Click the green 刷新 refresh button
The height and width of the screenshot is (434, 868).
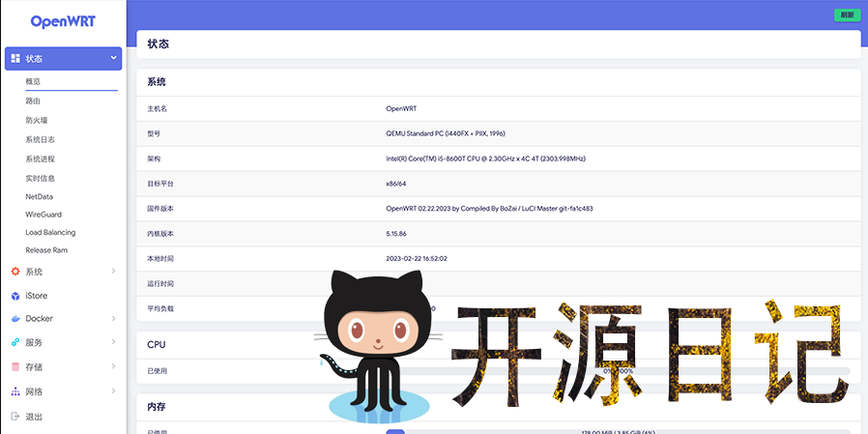pos(848,15)
